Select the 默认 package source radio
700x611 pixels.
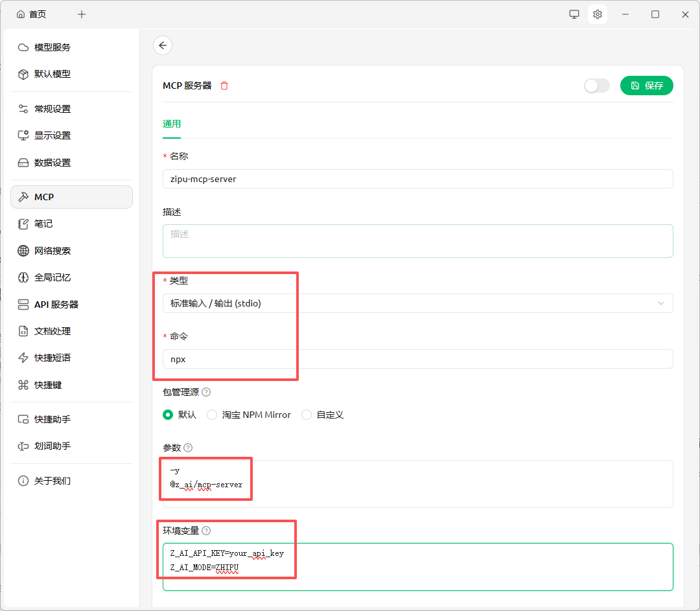(x=169, y=415)
